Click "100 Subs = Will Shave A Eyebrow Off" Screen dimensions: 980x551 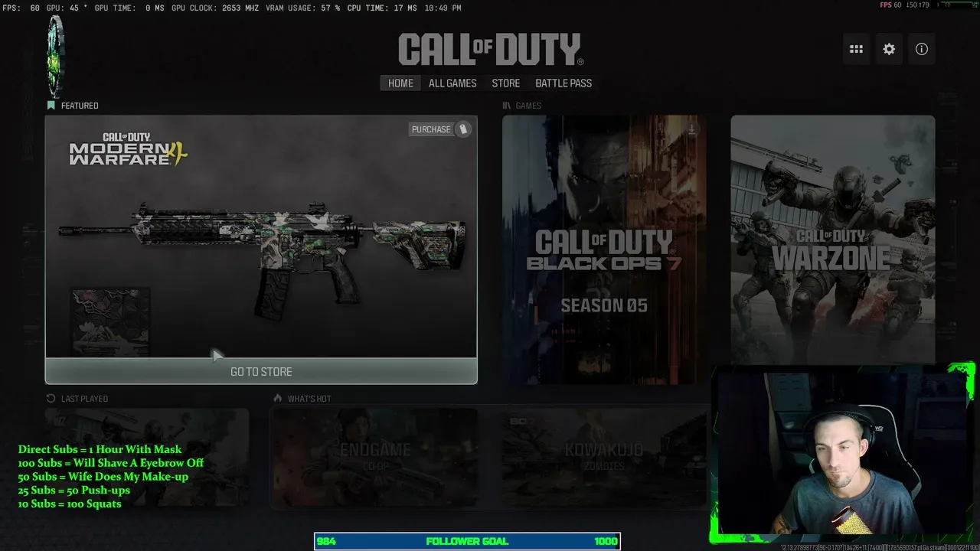111,463
